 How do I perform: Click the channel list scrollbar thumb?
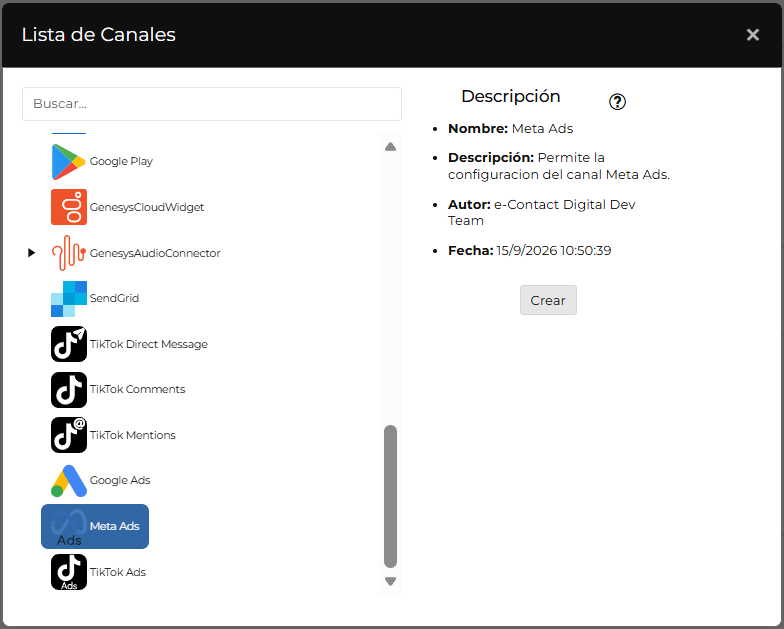point(390,496)
